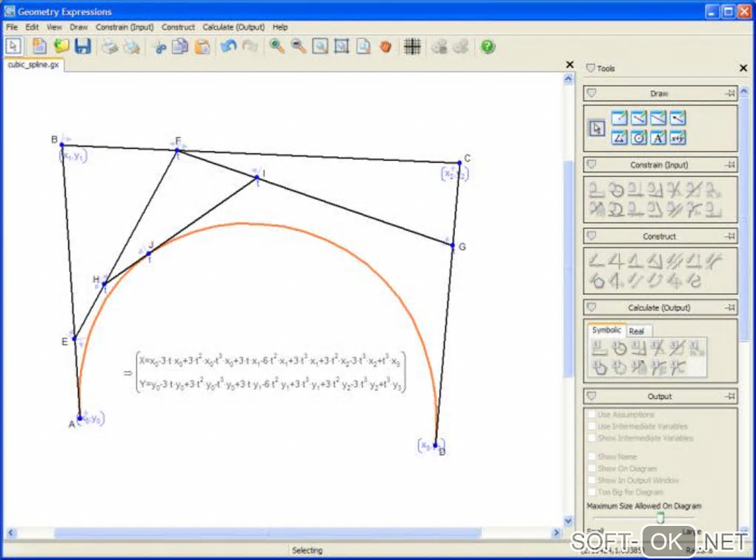Close the Tools pane with X
The image size is (756, 560).
(x=743, y=68)
